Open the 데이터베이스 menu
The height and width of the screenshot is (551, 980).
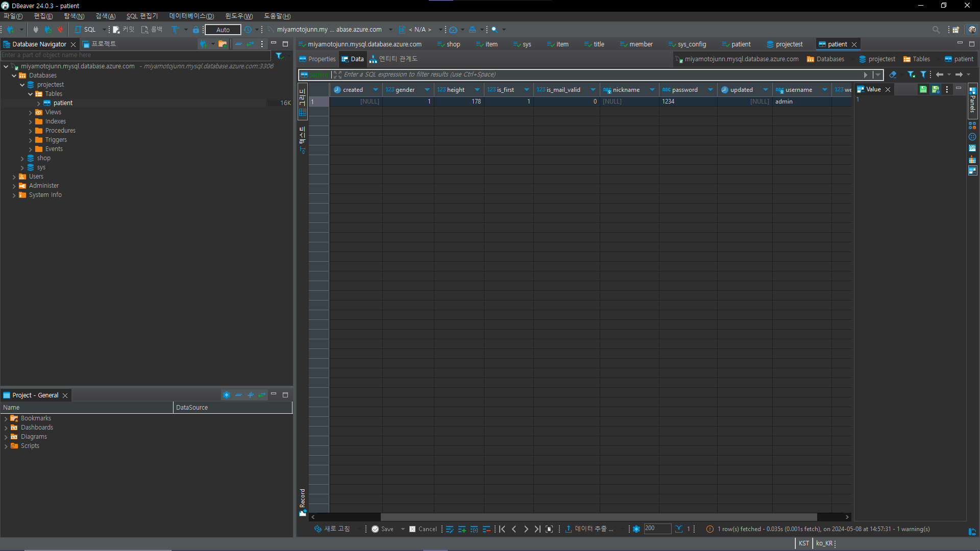(x=191, y=16)
